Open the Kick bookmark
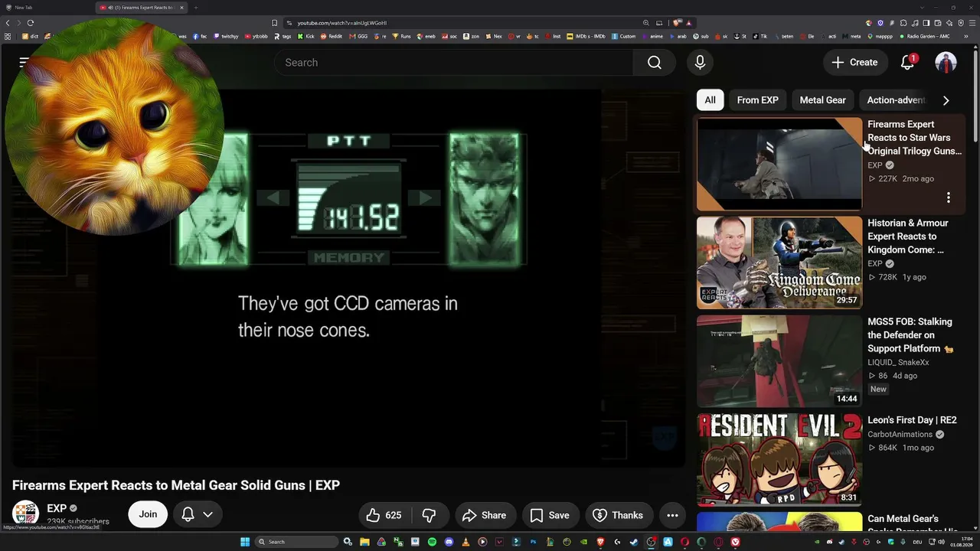980x551 pixels. click(x=306, y=36)
